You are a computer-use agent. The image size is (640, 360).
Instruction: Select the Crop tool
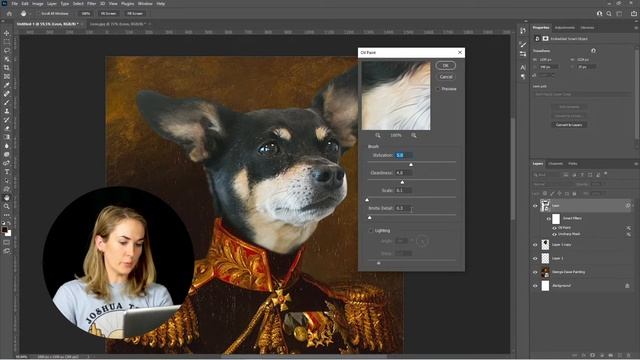click(7, 68)
